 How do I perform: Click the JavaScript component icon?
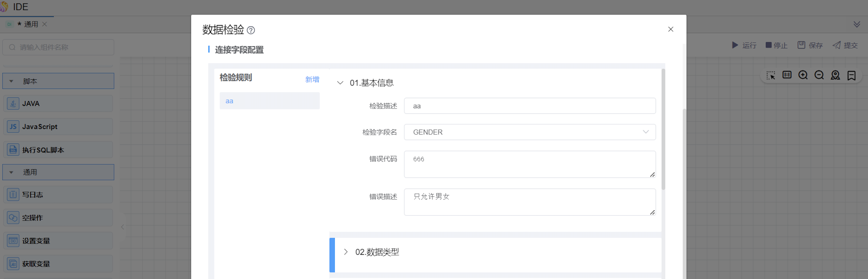point(13,127)
